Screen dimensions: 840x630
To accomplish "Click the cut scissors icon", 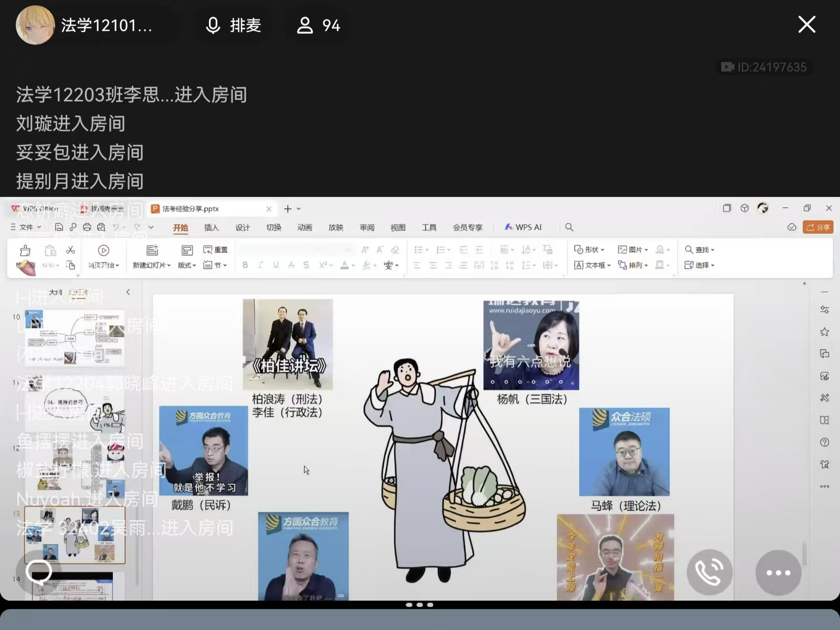I will coord(70,250).
